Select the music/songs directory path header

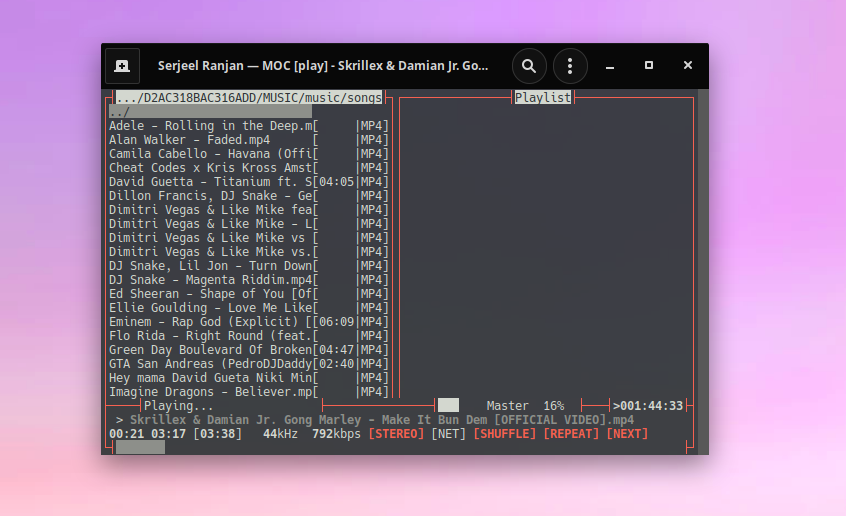coord(249,97)
